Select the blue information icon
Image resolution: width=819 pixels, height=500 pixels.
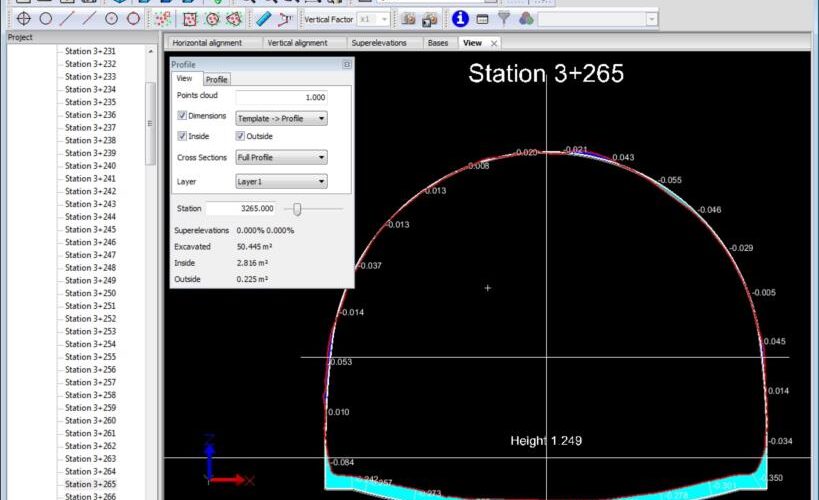coord(460,19)
